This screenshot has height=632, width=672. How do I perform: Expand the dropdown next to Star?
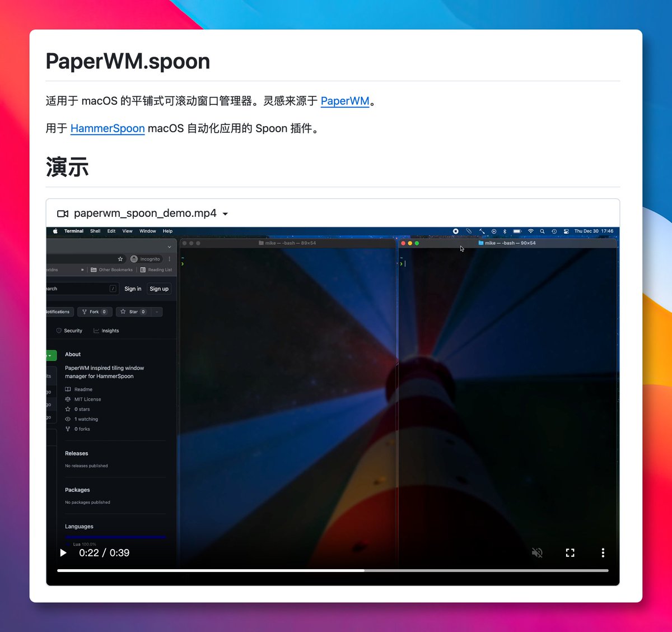[157, 312]
